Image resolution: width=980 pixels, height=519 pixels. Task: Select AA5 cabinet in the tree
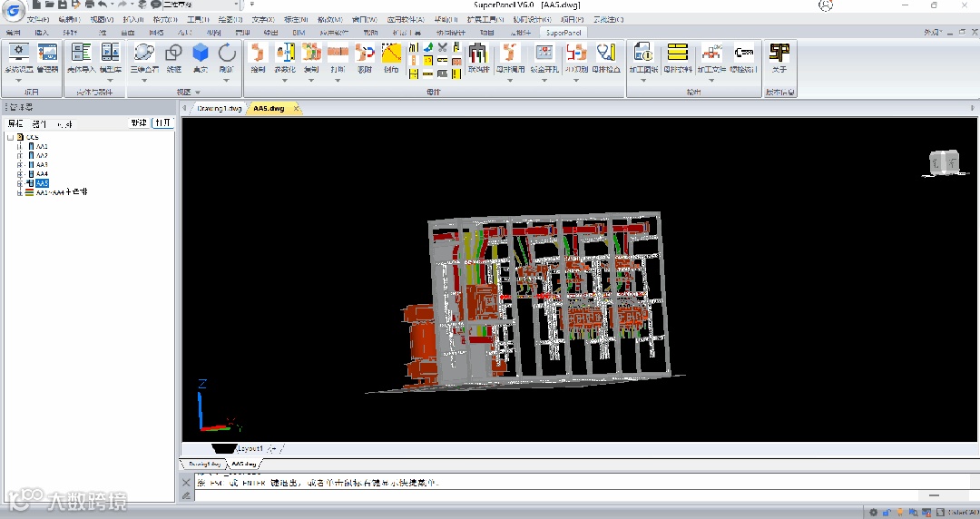[x=42, y=183]
